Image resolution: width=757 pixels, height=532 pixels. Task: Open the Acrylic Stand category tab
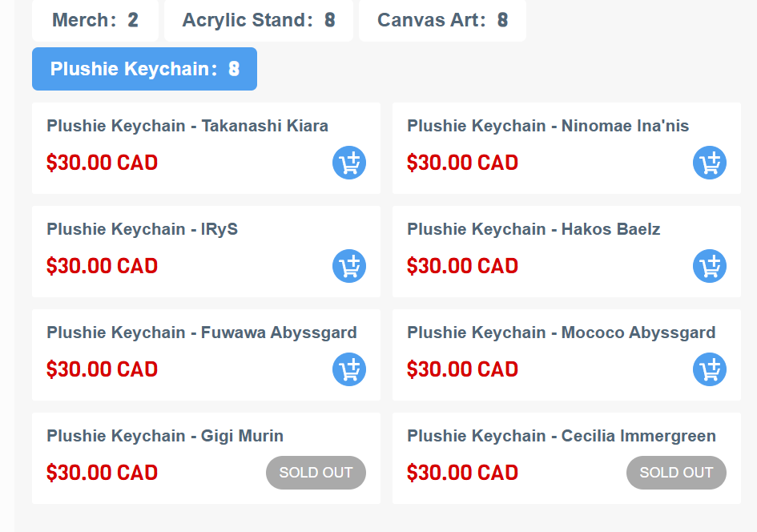pos(258,20)
